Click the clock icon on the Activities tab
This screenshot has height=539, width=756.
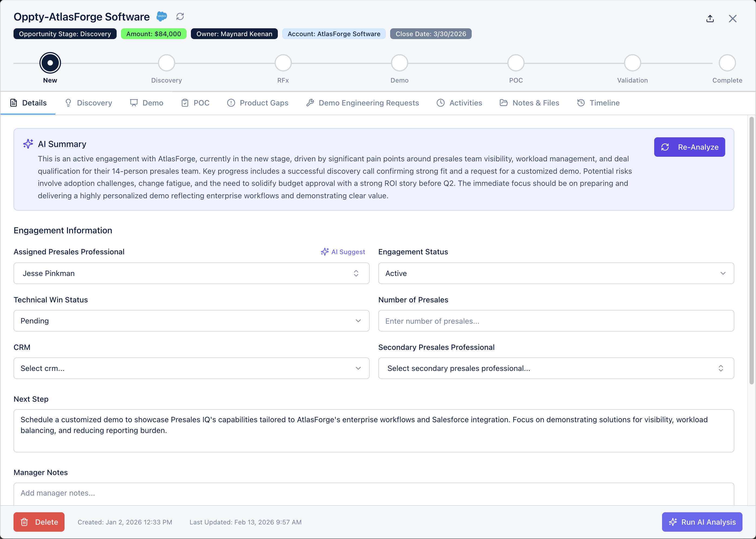[440, 103]
